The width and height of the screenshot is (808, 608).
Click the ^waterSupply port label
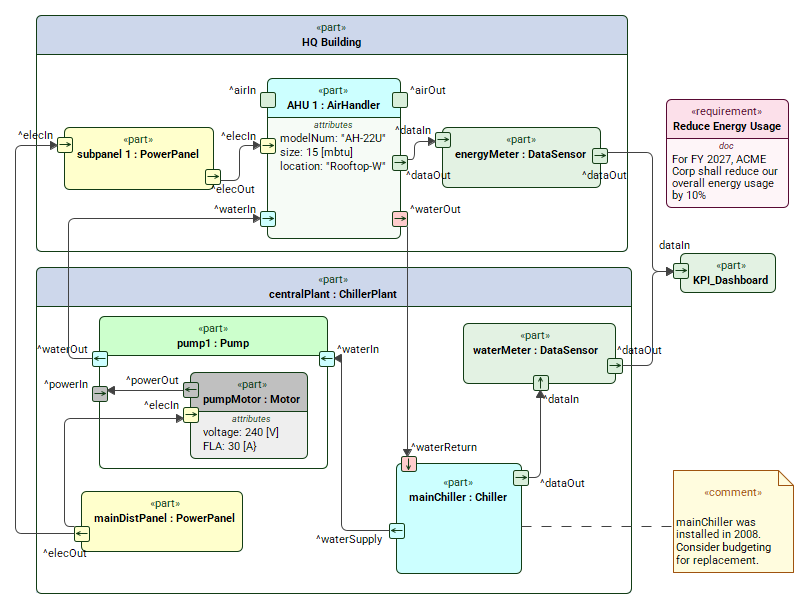click(x=349, y=539)
